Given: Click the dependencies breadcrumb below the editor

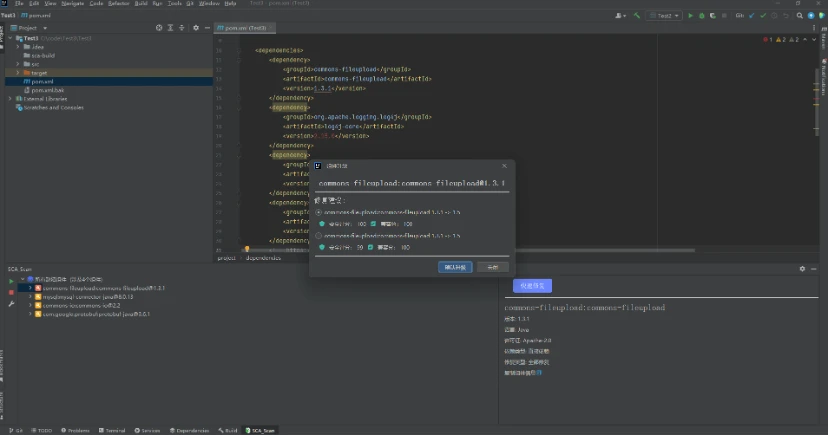Looking at the screenshot, I should click(x=263, y=258).
